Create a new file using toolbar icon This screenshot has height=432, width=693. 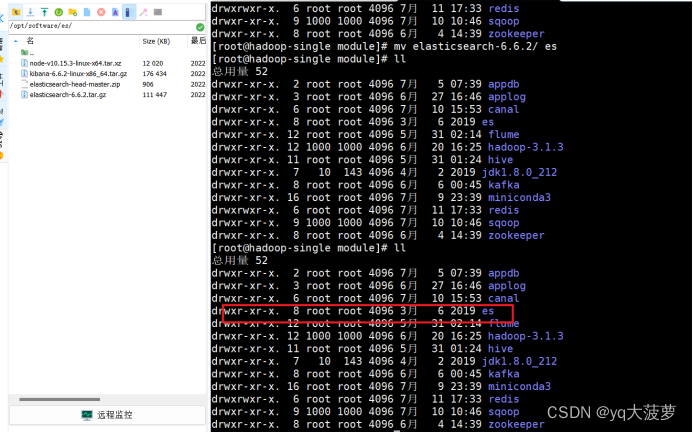click(87, 12)
